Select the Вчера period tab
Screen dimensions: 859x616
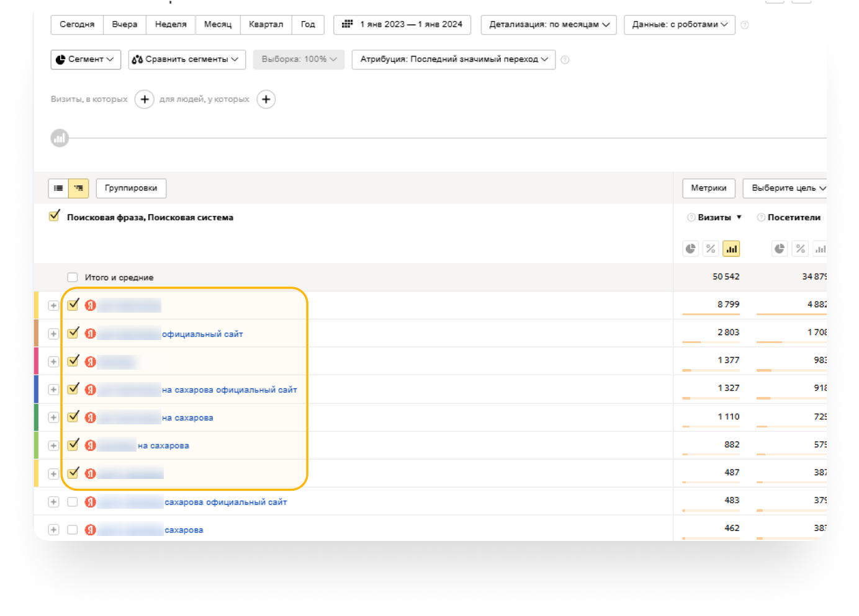tap(125, 25)
